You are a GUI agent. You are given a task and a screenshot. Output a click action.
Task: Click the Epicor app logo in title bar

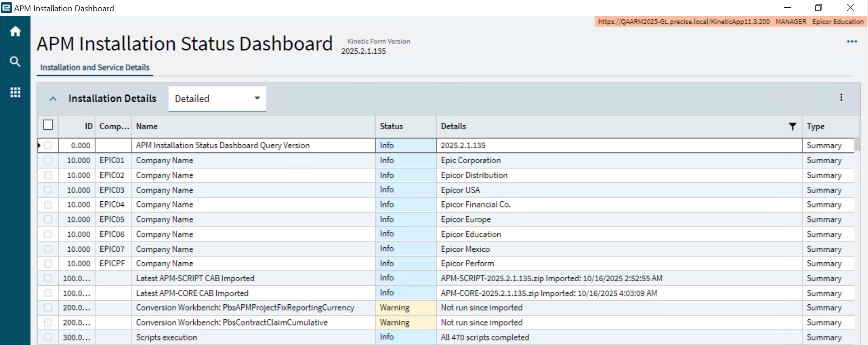coord(6,8)
